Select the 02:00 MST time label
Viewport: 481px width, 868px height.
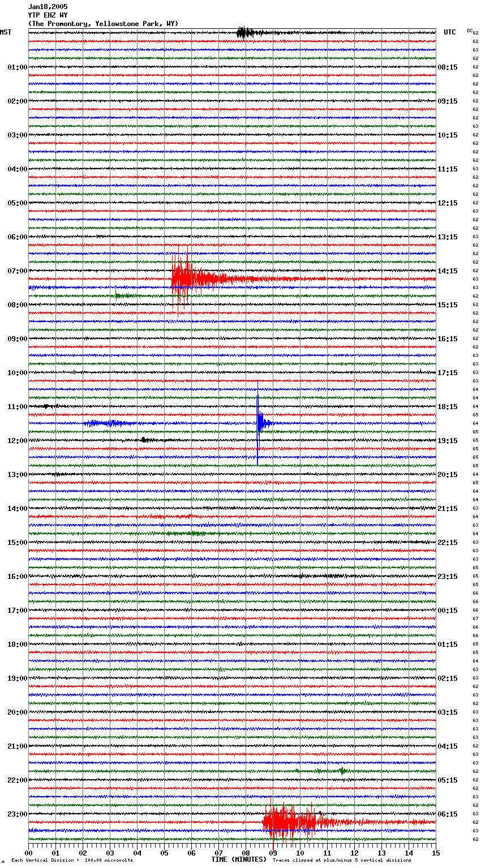tap(18, 101)
